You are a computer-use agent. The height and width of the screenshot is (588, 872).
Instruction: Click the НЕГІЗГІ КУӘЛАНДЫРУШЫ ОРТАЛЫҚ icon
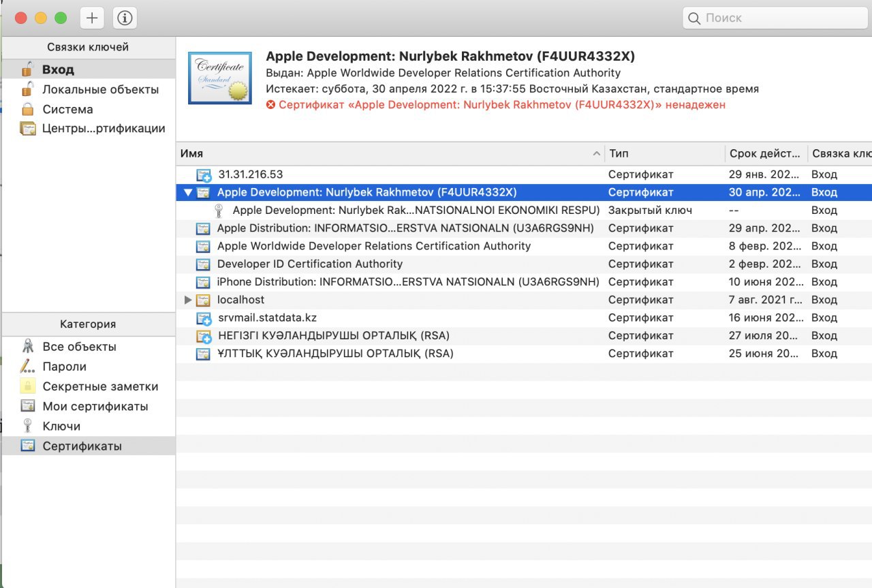coord(203,336)
